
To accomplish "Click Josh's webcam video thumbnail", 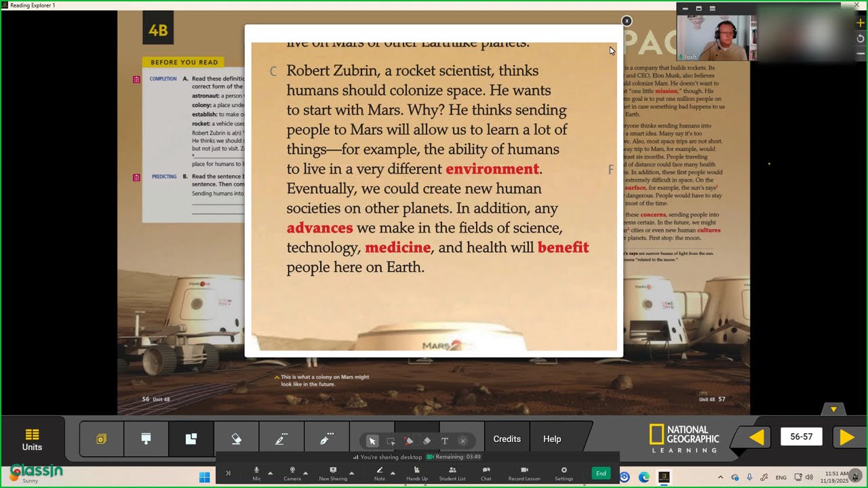I will pos(717,38).
